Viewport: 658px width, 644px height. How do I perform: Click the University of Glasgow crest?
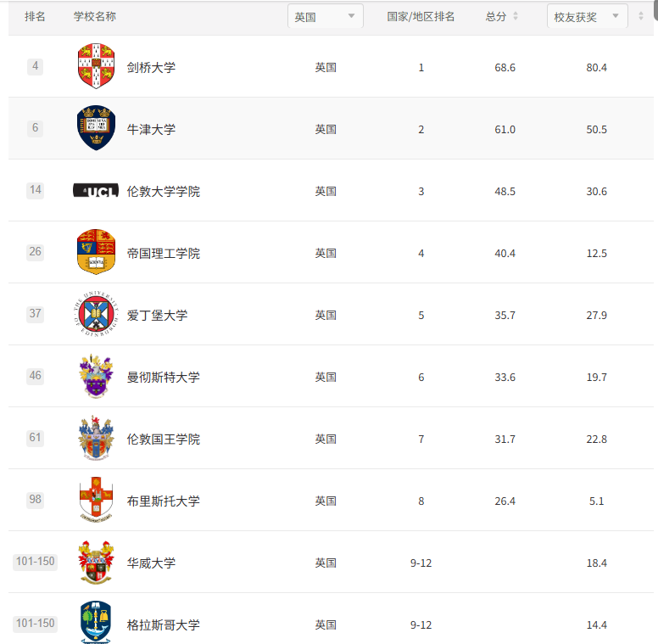(96, 622)
